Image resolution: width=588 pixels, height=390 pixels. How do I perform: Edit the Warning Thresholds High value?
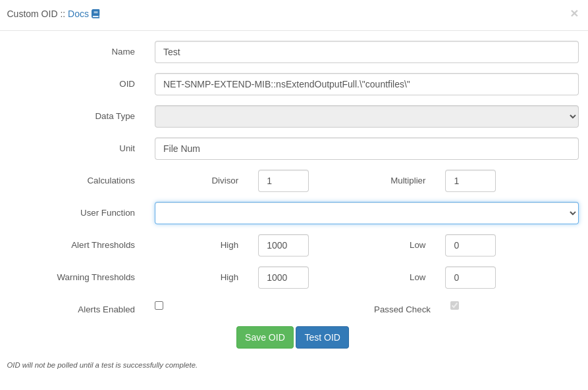point(283,278)
